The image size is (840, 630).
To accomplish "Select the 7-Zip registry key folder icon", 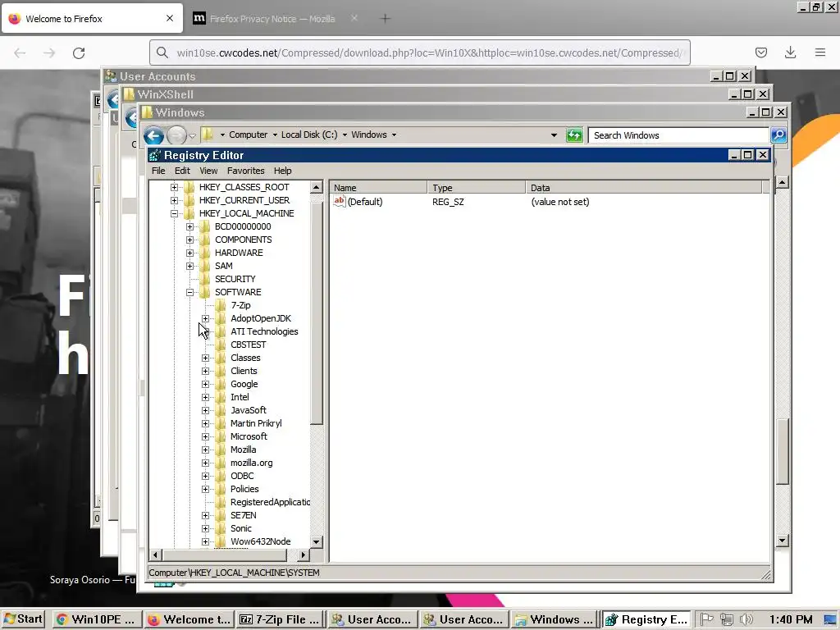I will [220, 305].
